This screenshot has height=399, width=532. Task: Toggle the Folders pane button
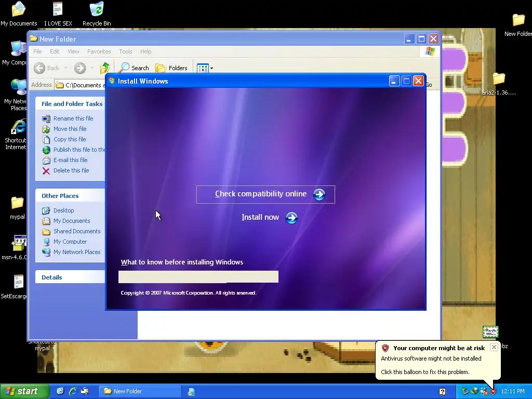click(x=171, y=68)
